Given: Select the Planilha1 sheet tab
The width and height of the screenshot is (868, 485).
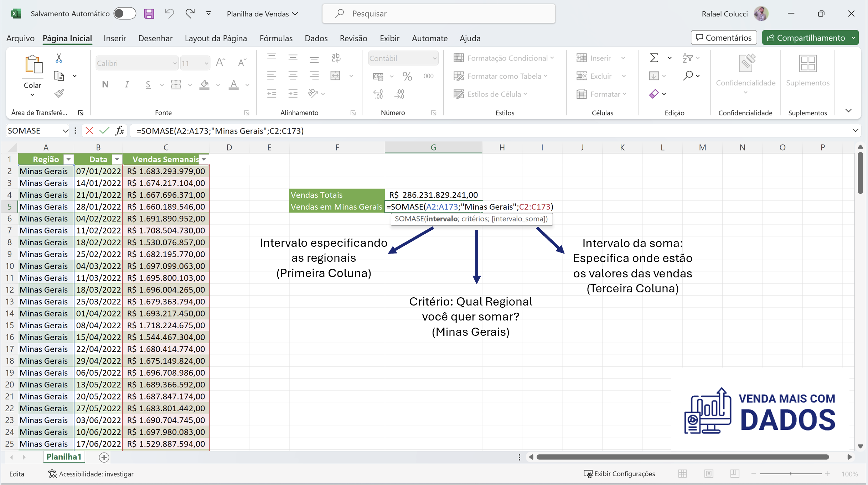Looking at the screenshot, I should (64, 457).
